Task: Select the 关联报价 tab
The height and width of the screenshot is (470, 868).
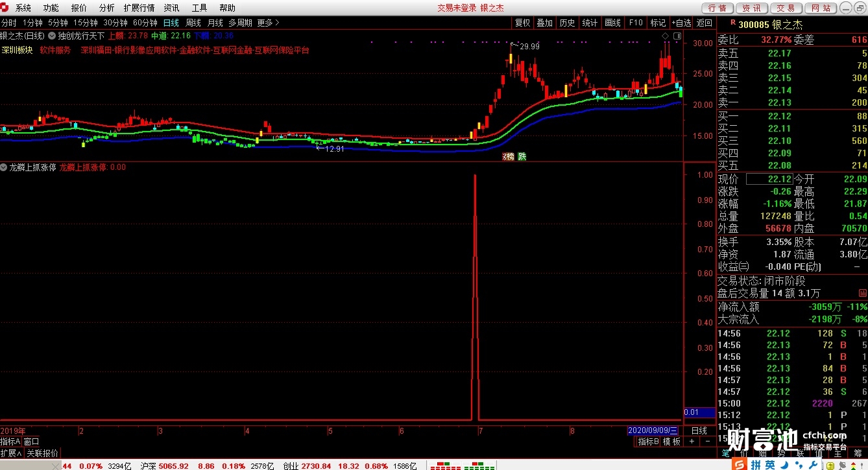Action: (x=42, y=453)
